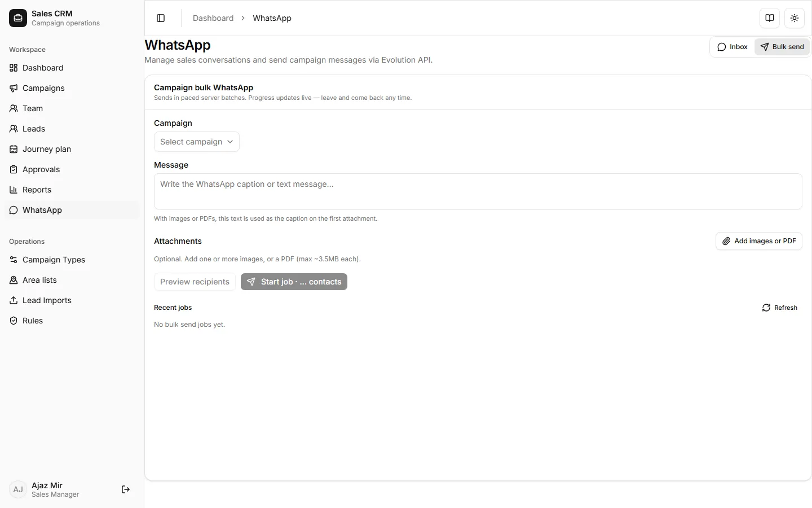Click the WhatsApp breadcrumb item
This screenshot has width=812, height=508.
(272, 18)
